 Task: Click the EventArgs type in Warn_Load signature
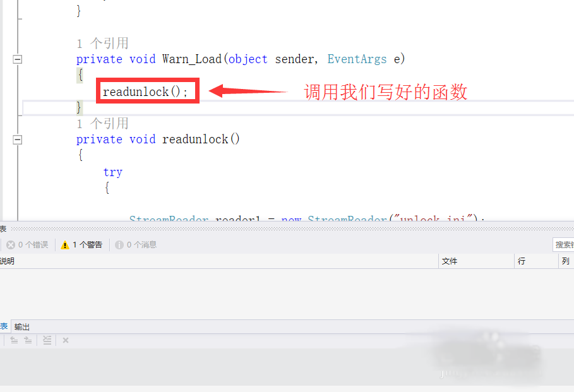[357, 59]
